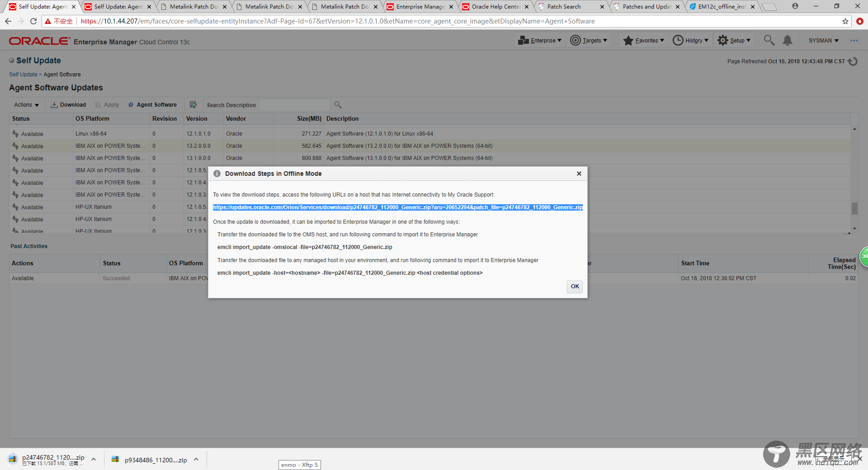
Task: Select the Agent Software 13.2.0.0.0 AIX row
Action: (429, 146)
